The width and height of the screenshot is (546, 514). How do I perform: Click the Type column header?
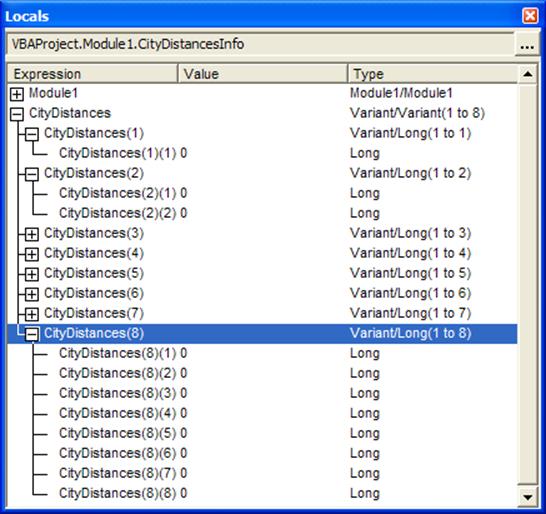point(432,74)
